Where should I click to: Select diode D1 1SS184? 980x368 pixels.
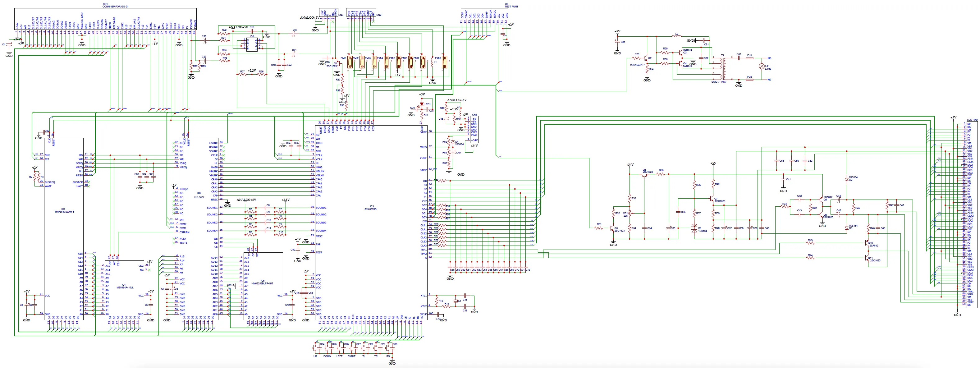[x=694, y=229]
